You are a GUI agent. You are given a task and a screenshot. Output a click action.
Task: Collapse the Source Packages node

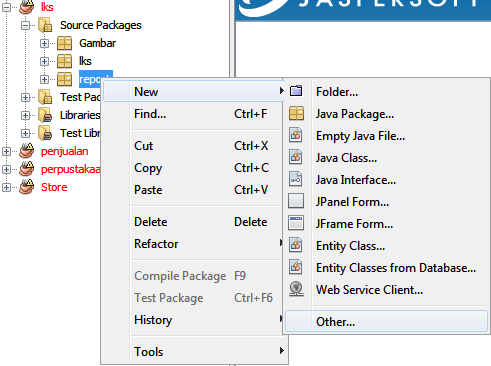[25, 25]
